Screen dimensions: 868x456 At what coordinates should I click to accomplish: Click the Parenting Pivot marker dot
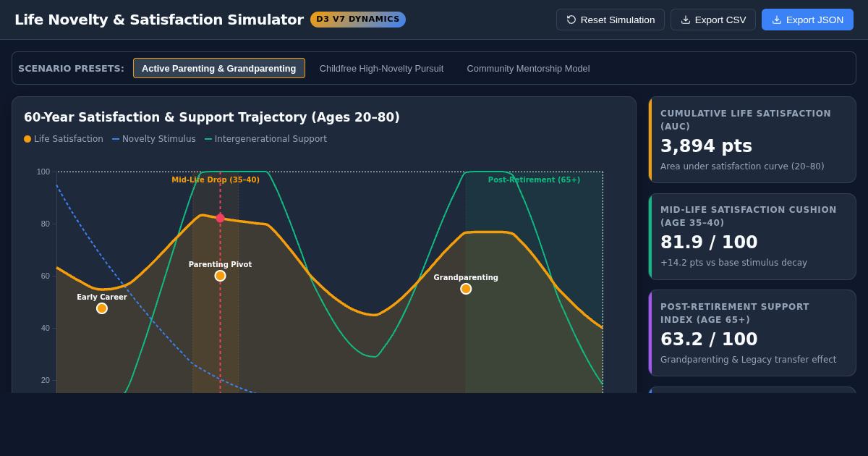coord(220,276)
